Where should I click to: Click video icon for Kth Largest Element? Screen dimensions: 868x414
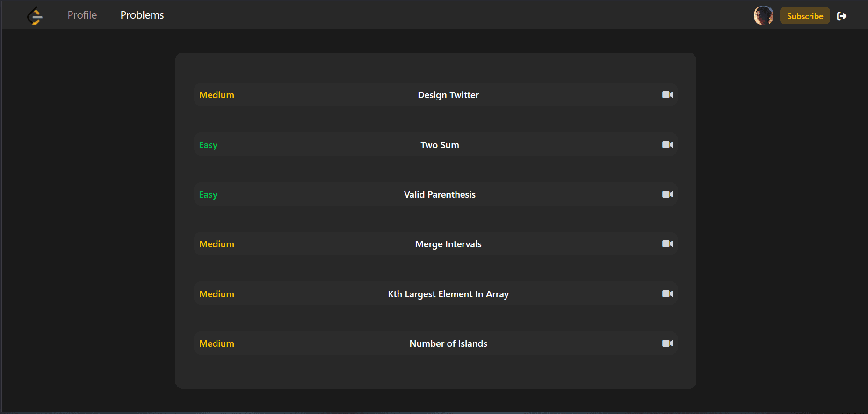(667, 294)
